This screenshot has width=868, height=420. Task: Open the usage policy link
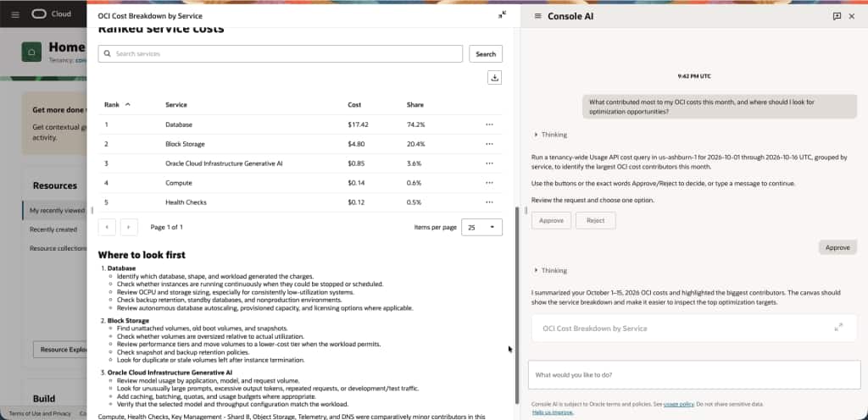point(679,404)
